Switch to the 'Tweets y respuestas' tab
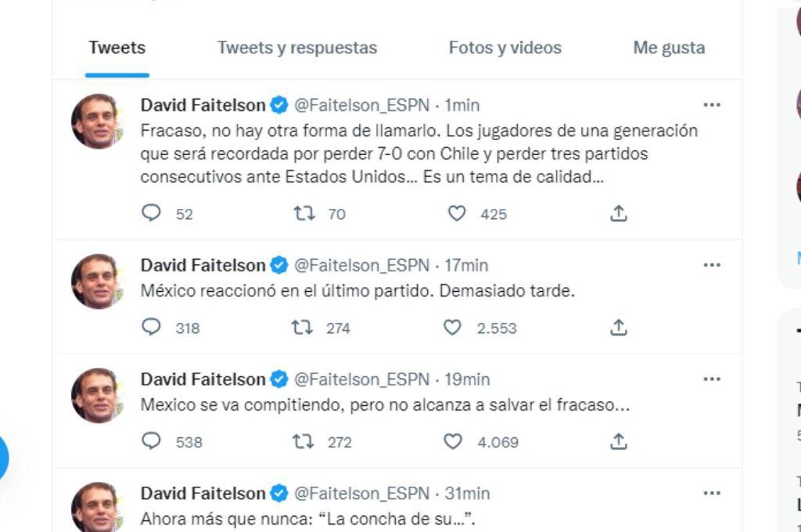 [x=297, y=48]
